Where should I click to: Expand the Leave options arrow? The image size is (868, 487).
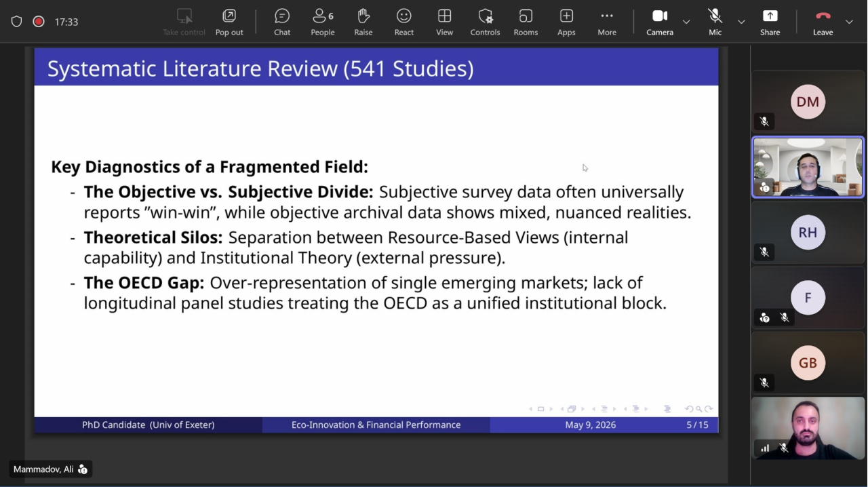849,22
